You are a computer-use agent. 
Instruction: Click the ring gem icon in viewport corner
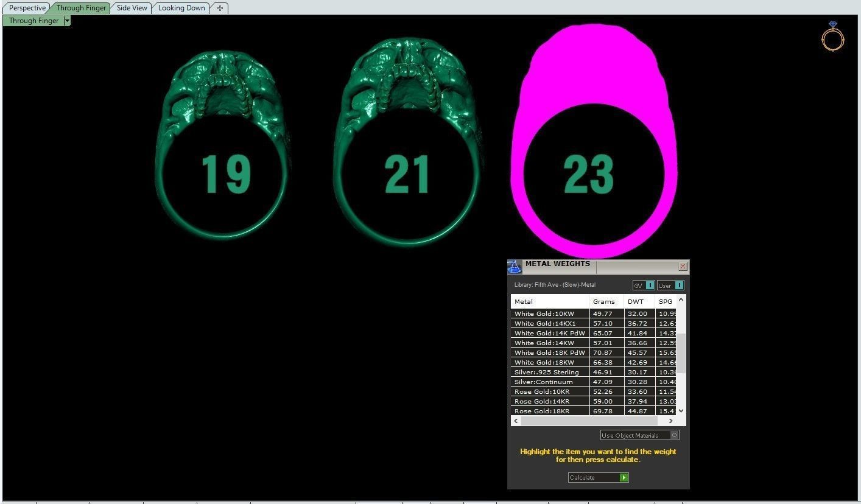coord(832,36)
